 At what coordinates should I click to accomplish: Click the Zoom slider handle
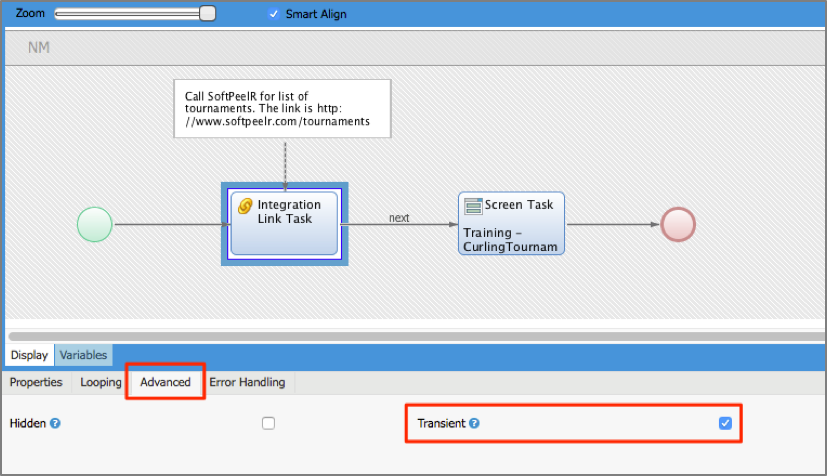[x=208, y=13]
